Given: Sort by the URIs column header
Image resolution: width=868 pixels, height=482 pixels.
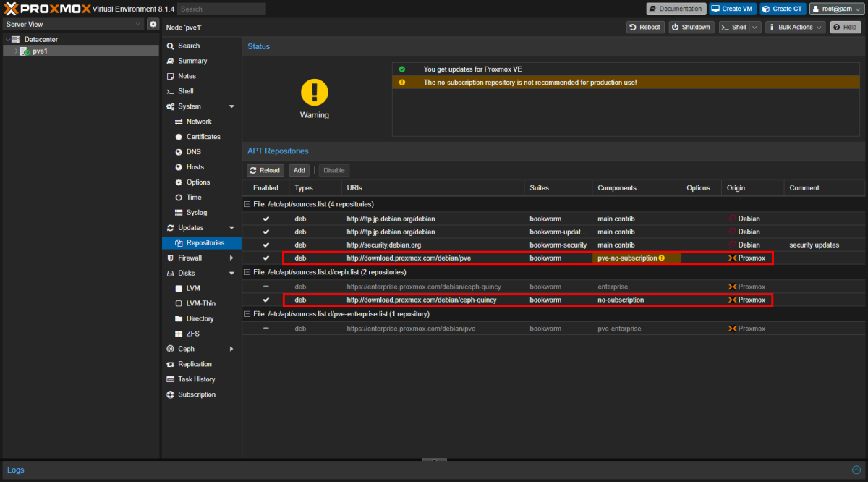Looking at the screenshot, I should click(x=433, y=187).
